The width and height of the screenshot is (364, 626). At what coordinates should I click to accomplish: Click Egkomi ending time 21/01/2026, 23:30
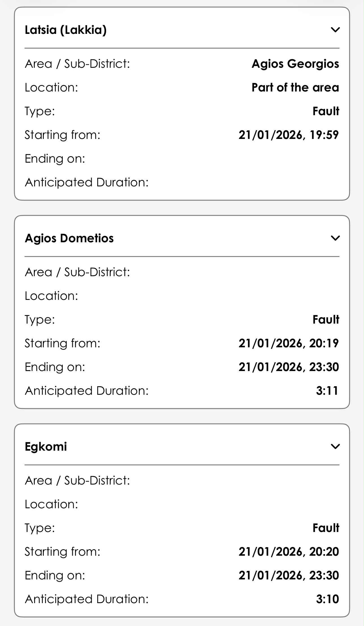(288, 575)
